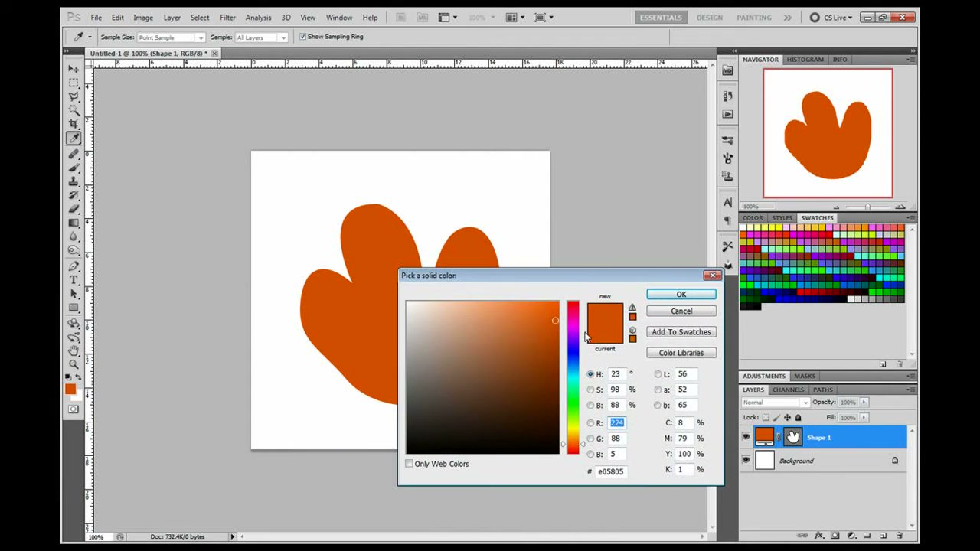Select the Zoom magnifier tool
Viewport: 980px width, 551px height.
click(x=73, y=364)
